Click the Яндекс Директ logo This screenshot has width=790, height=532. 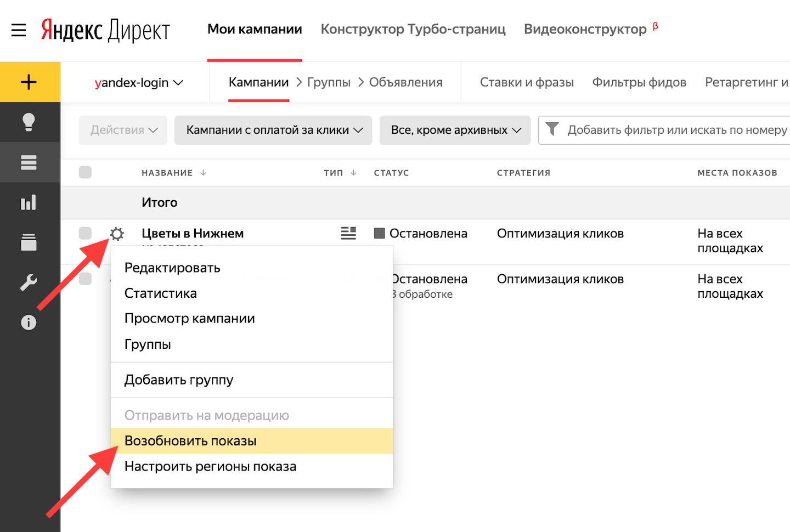pos(105,30)
